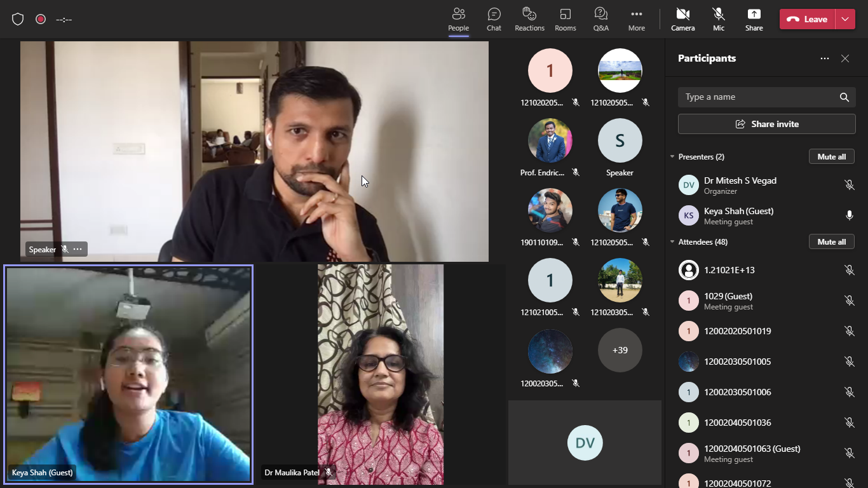This screenshot has width=868, height=488.
Task: Click the shield security icon
Action: click(18, 19)
